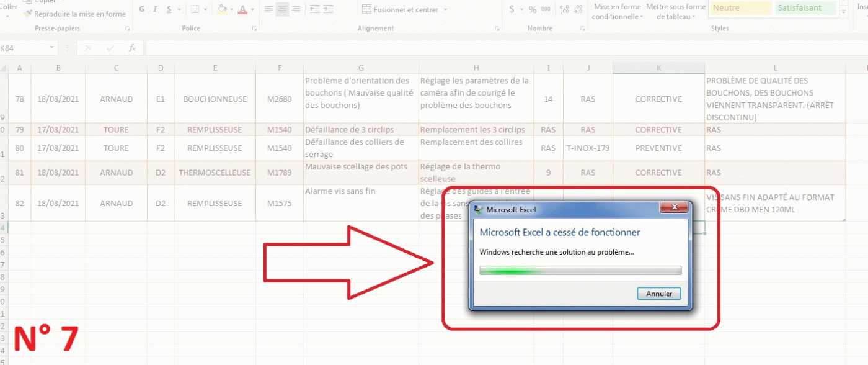Click cell 'Remplacement les 3 circlips'
Screen dimensions: 868x365
476,130
